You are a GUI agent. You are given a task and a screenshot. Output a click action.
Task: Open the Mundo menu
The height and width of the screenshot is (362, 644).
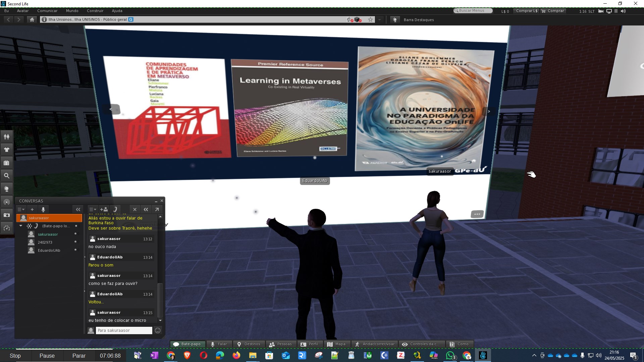point(72,11)
